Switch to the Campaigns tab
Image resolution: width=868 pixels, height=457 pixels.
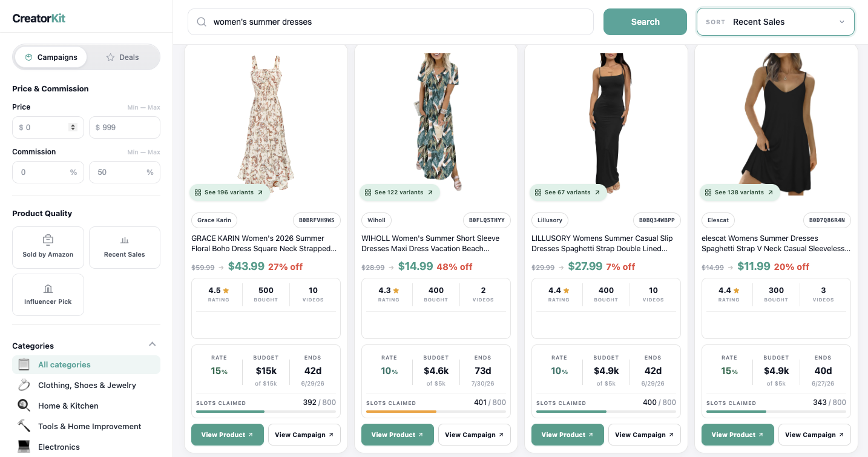click(51, 57)
